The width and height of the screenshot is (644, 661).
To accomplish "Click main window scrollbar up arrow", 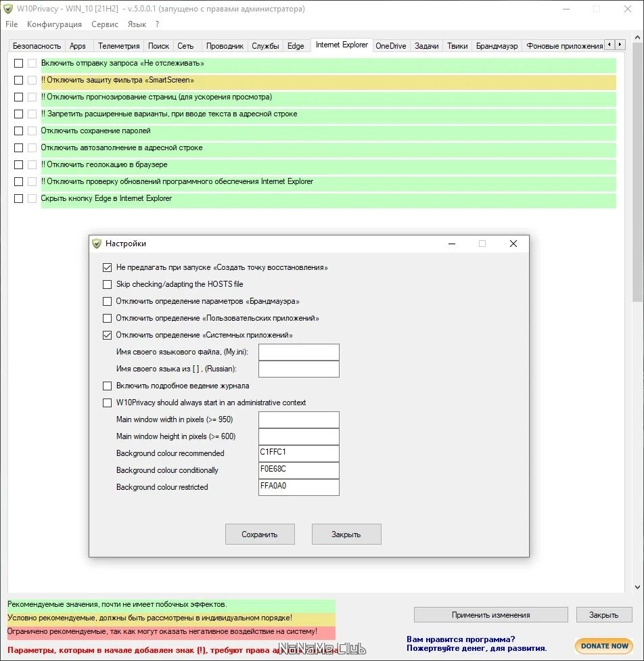I will tap(637, 38).
